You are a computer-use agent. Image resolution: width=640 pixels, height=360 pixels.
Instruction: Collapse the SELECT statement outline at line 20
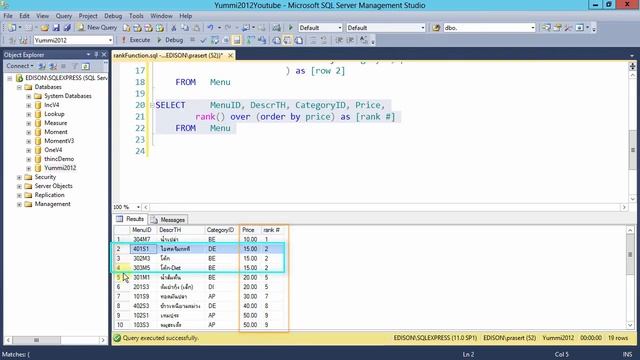[x=152, y=105]
